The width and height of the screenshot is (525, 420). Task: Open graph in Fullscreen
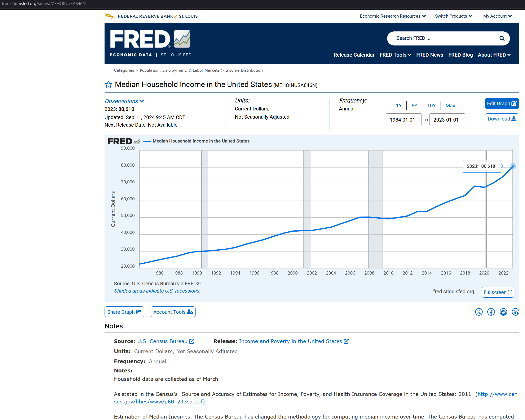[x=498, y=292]
